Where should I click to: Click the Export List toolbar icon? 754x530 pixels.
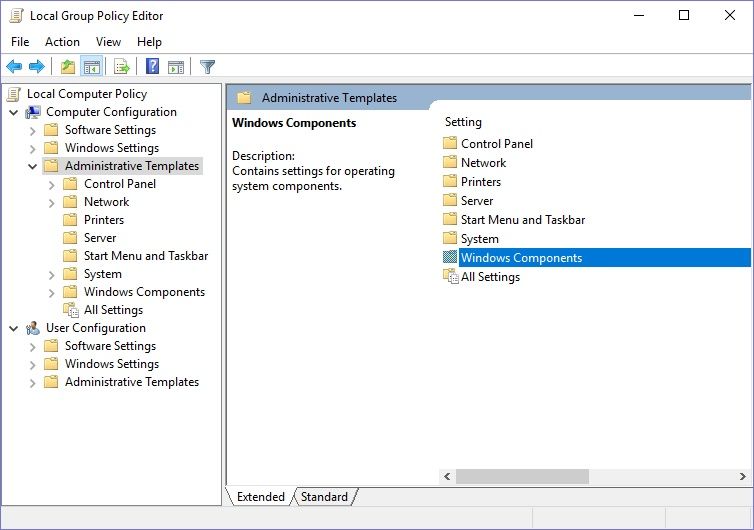(122, 66)
